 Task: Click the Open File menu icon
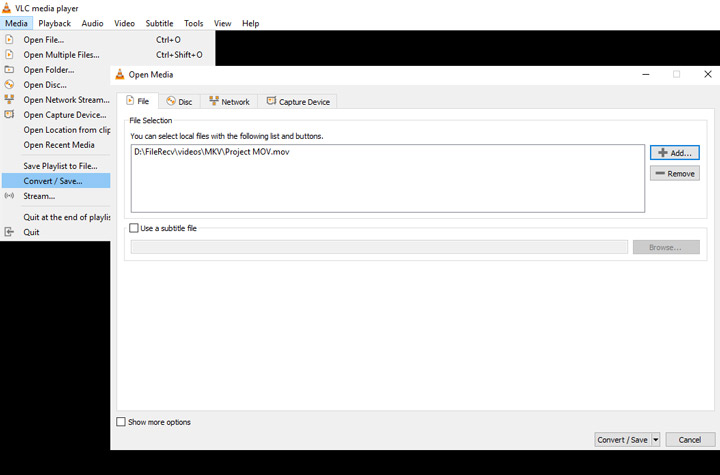pos(9,40)
